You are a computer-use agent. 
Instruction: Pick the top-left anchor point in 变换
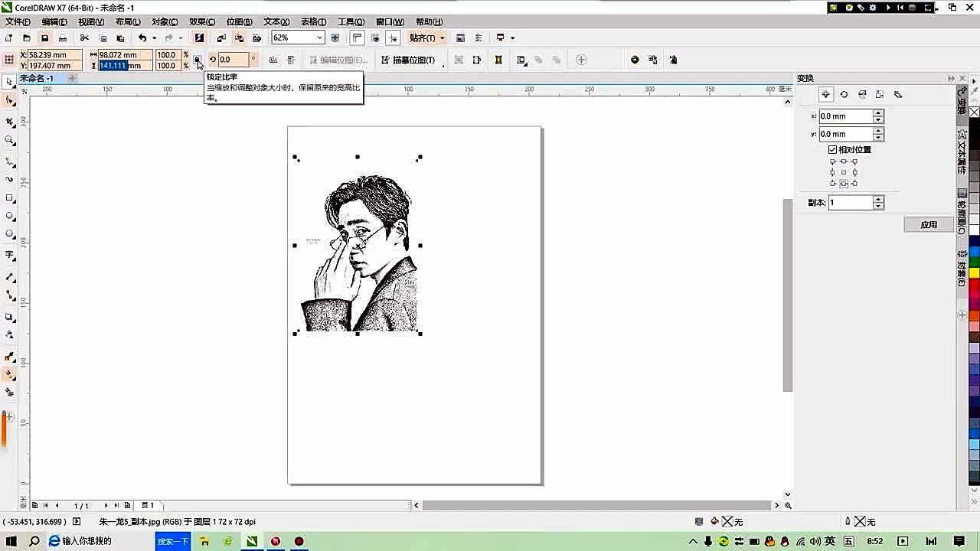pyautogui.click(x=833, y=161)
